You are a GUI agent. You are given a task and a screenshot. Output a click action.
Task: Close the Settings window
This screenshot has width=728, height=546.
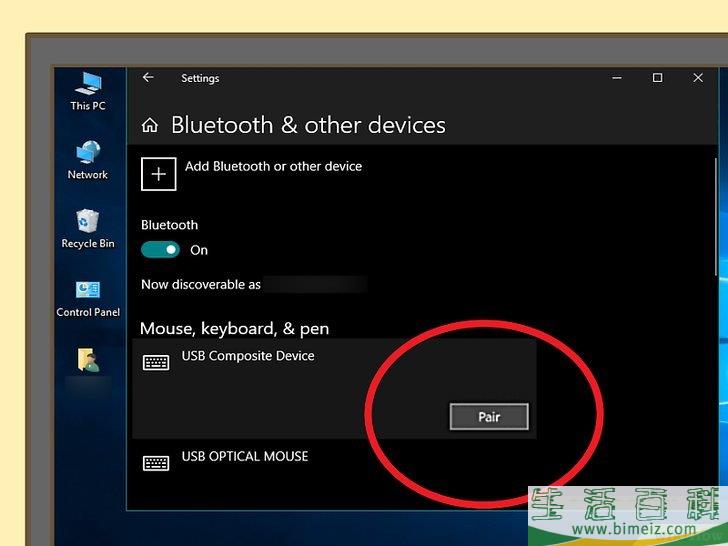[698, 78]
